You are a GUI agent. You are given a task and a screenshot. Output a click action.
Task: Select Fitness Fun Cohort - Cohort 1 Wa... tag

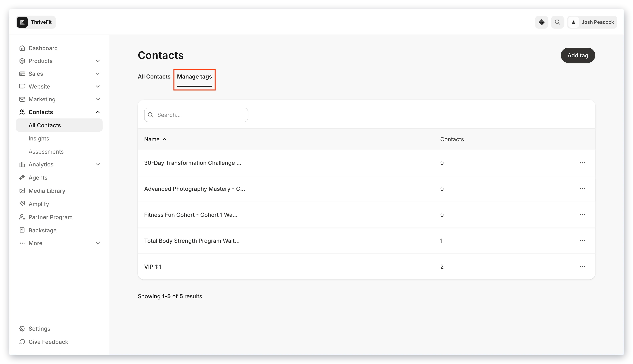191,215
